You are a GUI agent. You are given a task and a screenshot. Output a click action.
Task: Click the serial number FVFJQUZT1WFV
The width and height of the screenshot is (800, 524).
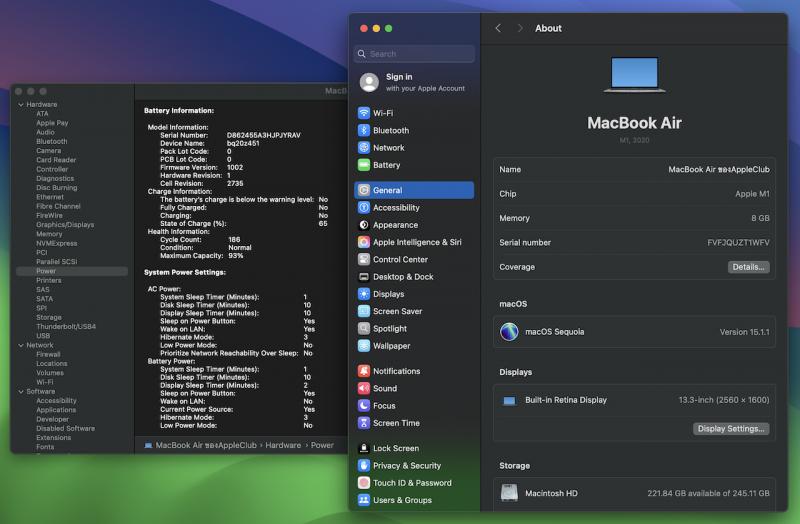click(x=738, y=242)
